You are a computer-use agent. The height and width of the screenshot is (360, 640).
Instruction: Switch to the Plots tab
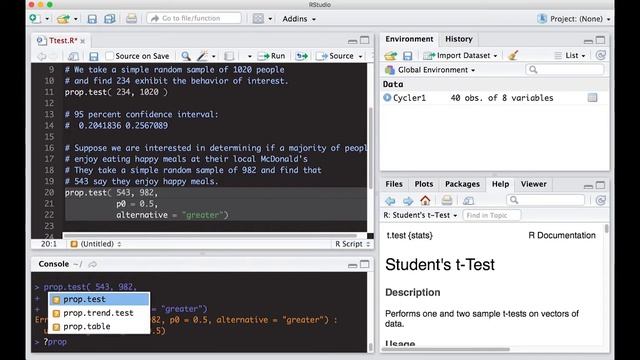point(424,184)
